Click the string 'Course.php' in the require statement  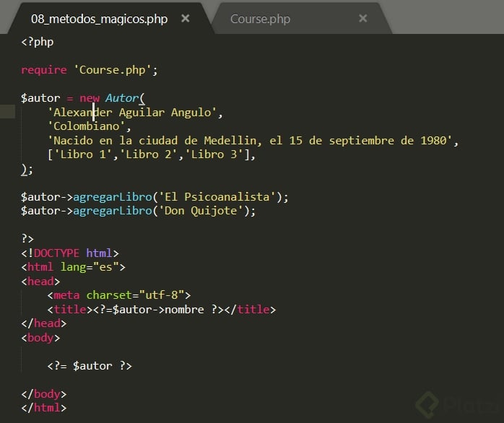112,70
